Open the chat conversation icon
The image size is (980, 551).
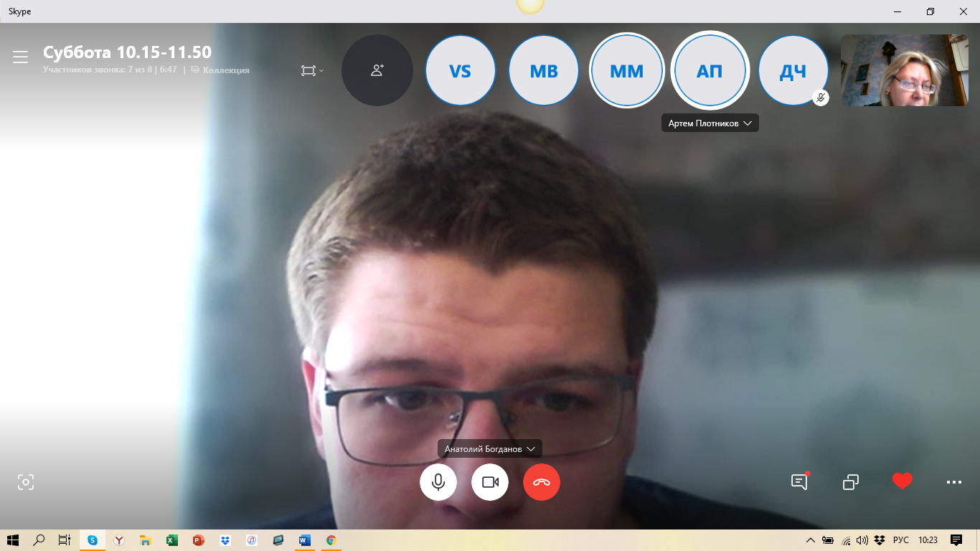[x=799, y=481]
